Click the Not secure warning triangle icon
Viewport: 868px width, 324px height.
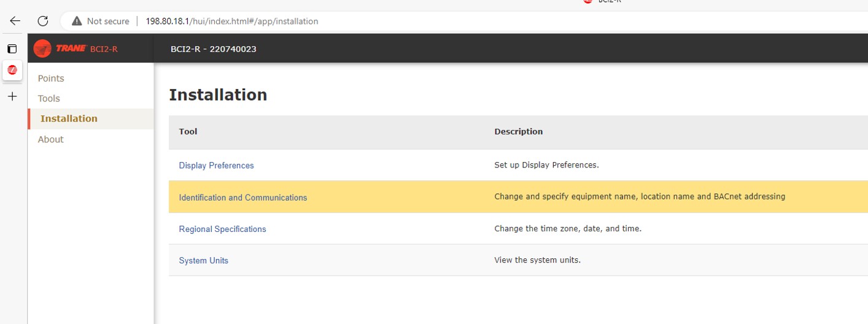point(77,21)
